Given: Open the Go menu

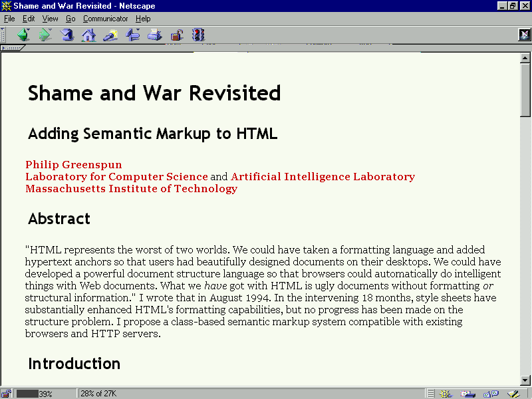Looking at the screenshot, I should point(70,19).
